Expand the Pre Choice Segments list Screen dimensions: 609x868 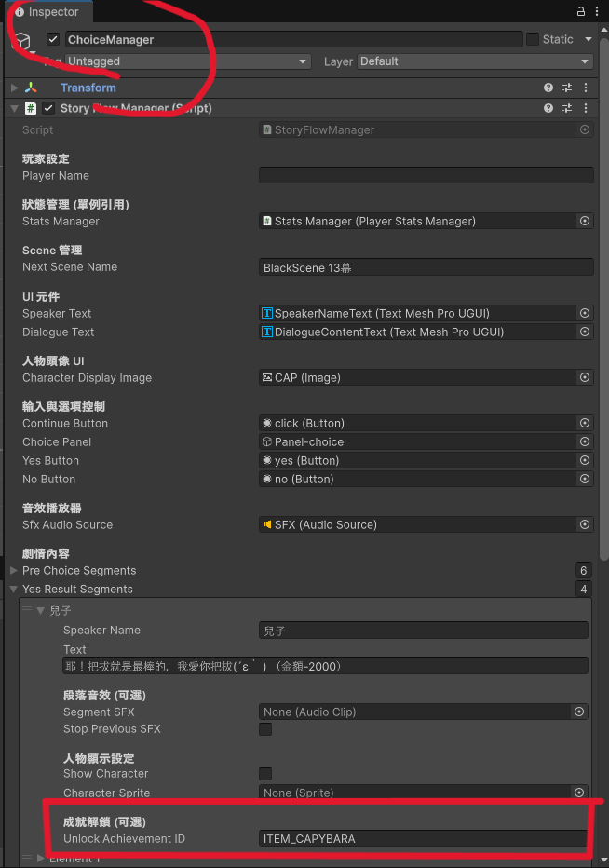point(14,570)
